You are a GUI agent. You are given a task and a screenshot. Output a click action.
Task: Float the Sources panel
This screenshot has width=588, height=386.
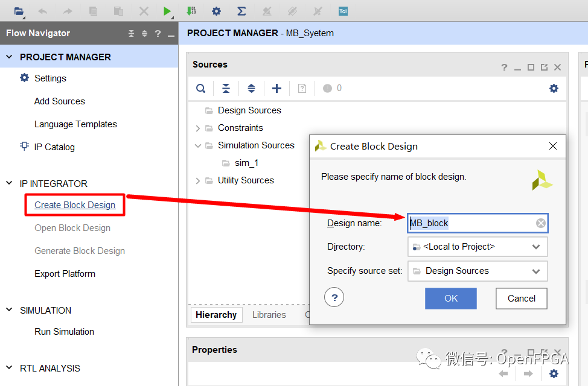coord(544,67)
